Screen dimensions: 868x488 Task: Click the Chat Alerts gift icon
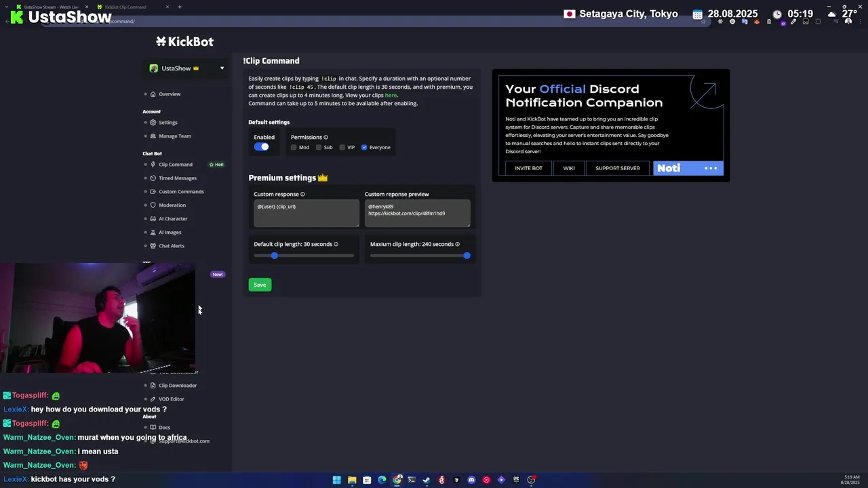point(153,246)
